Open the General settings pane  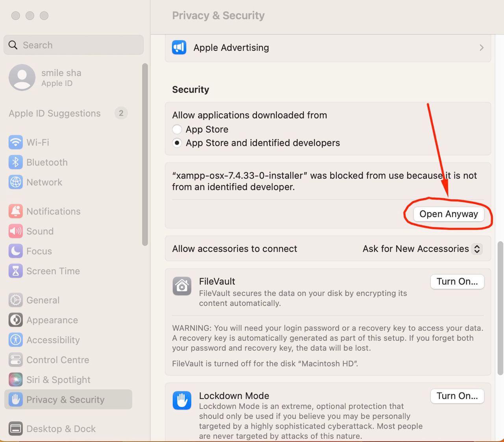tap(68, 300)
